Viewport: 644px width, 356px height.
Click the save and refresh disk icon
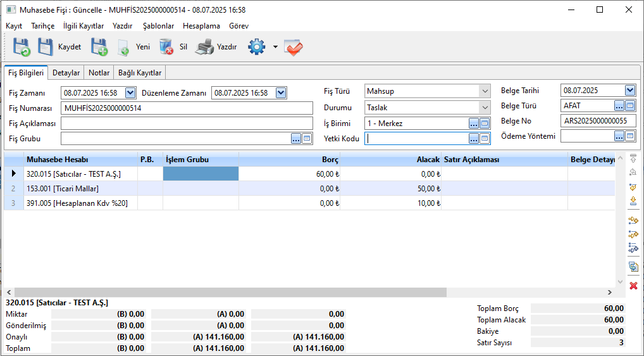coord(22,48)
